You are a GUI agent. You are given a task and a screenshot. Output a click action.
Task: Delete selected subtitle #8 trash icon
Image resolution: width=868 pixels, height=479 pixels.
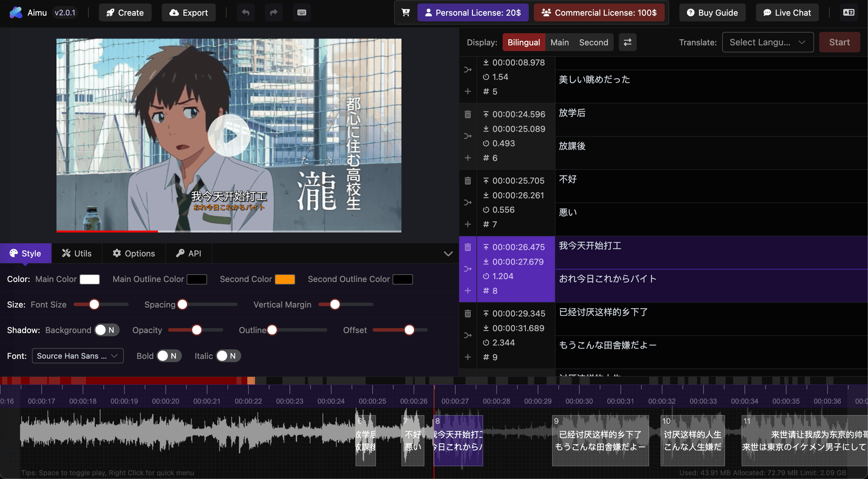(x=468, y=247)
